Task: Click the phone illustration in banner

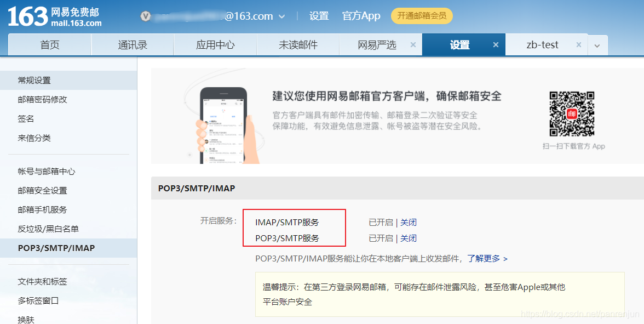Action: pyautogui.click(x=225, y=126)
